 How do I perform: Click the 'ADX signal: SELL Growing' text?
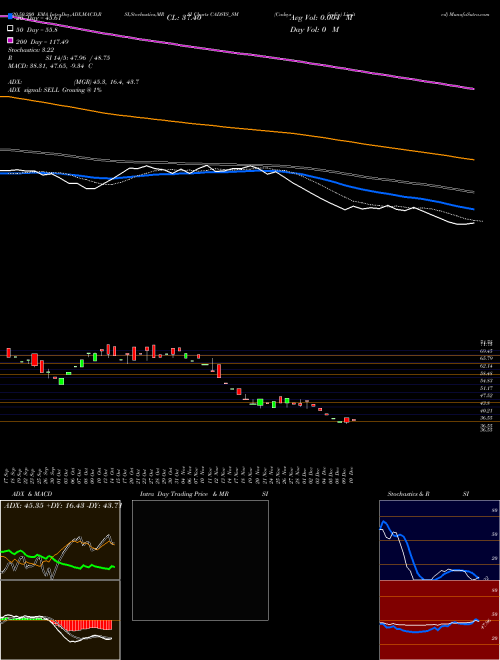click(x=55, y=90)
